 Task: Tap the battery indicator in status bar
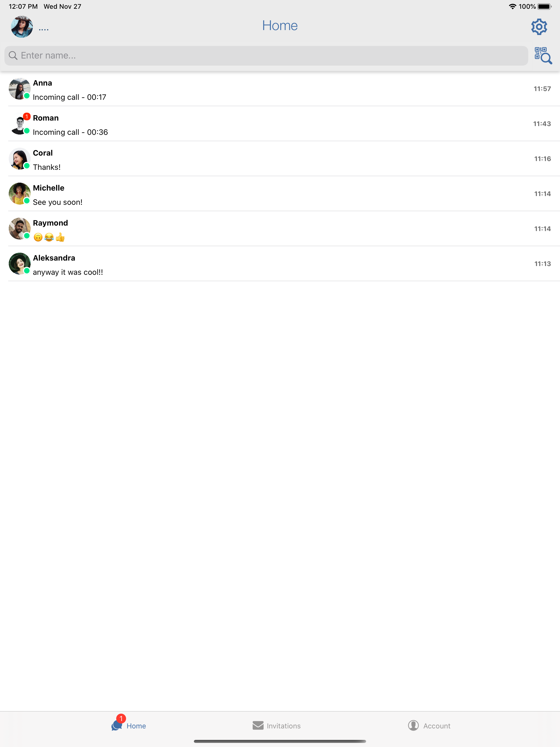[x=544, y=6]
